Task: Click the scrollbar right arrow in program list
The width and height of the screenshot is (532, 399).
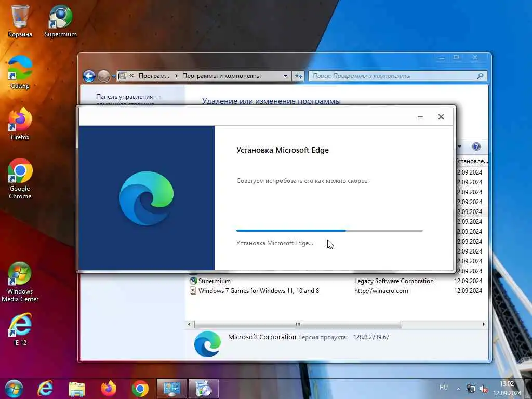Action: pyautogui.click(x=484, y=324)
